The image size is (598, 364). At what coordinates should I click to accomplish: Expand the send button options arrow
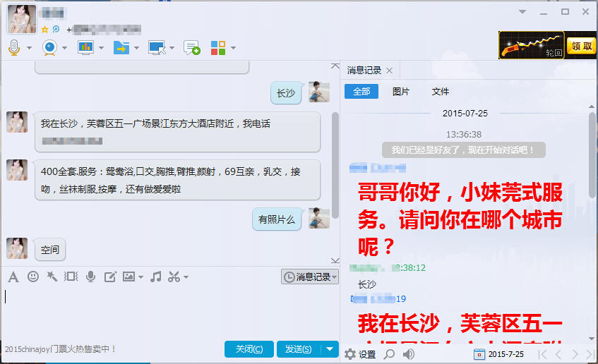point(330,348)
